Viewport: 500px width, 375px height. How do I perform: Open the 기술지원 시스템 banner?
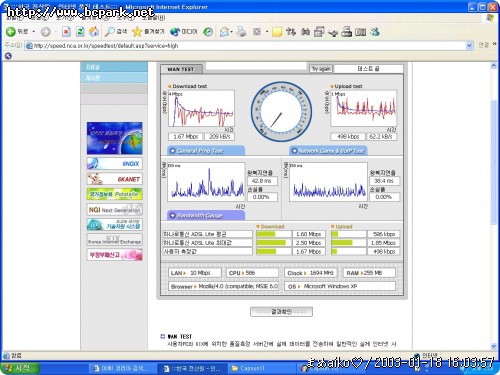tap(114, 225)
